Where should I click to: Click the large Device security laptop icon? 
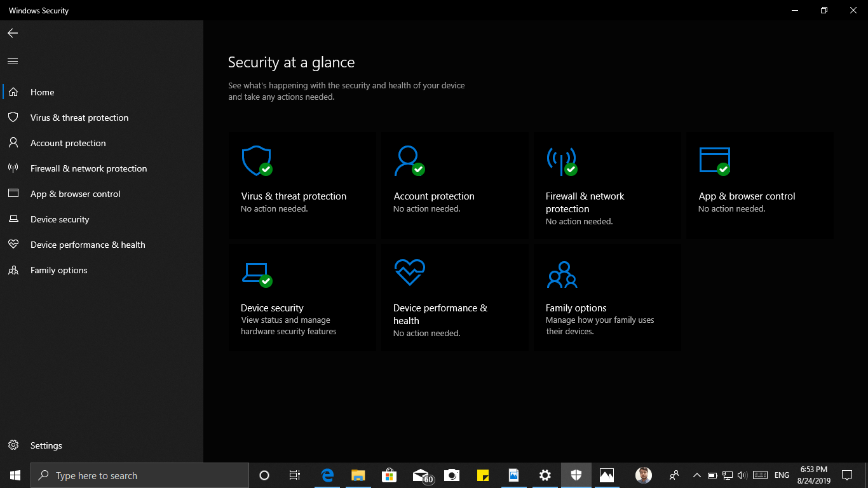(257, 274)
